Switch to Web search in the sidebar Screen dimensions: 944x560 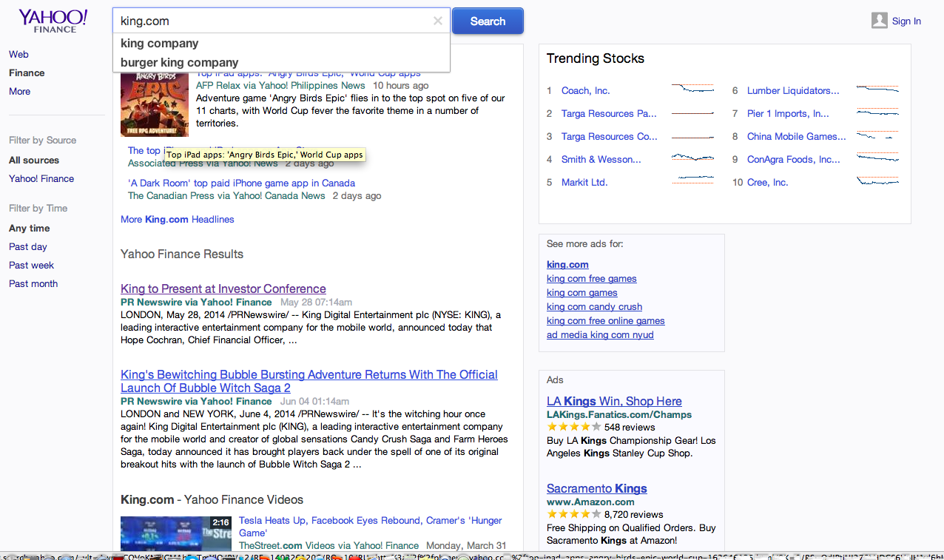(x=18, y=54)
